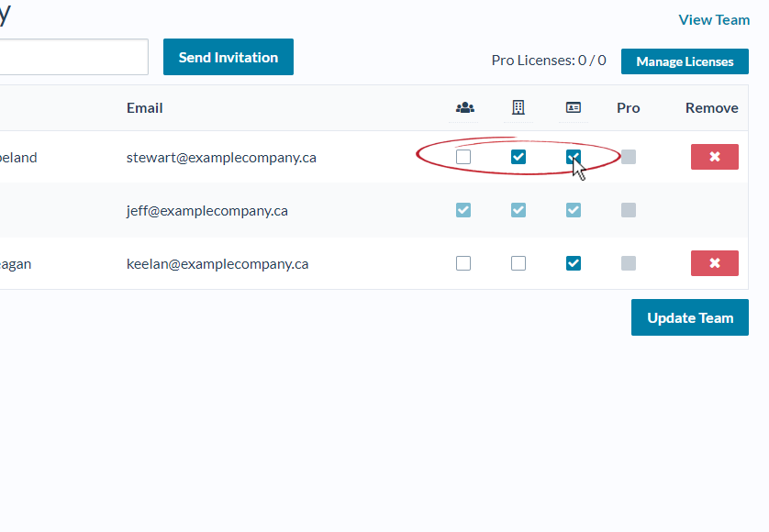
Task: Click the team members group icon header
Action: (464, 107)
